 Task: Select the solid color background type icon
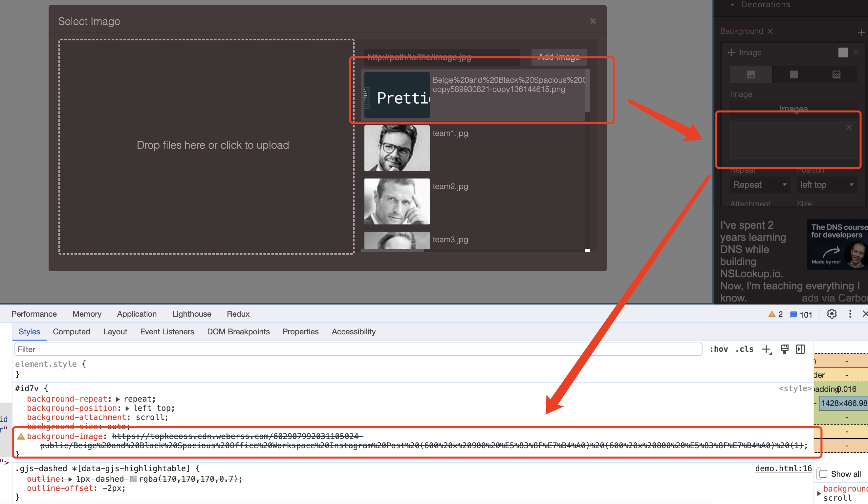pos(793,74)
